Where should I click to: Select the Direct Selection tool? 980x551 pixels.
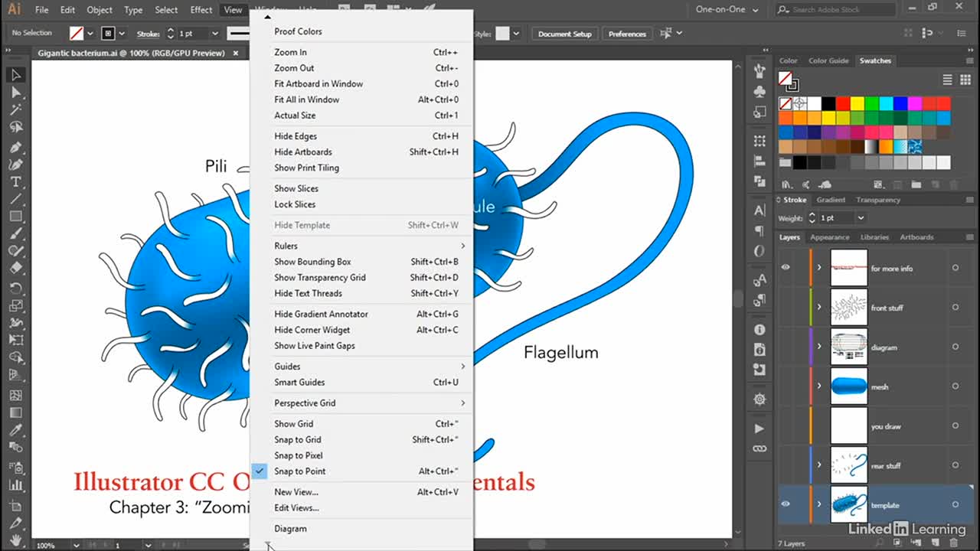tap(15, 93)
